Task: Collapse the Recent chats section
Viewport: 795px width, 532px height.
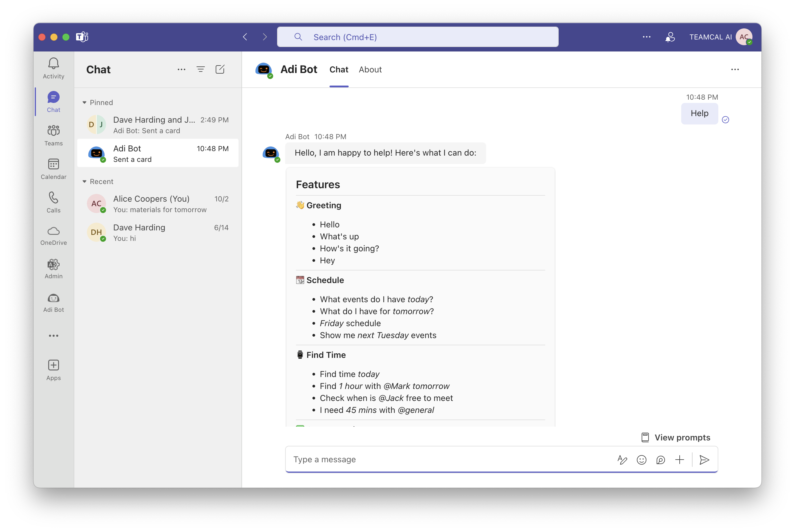Action: pos(84,182)
